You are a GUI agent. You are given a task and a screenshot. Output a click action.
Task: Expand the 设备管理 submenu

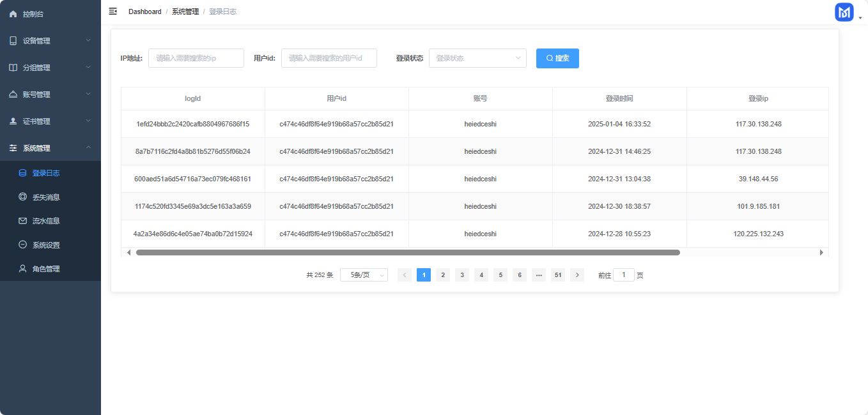(x=50, y=41)
